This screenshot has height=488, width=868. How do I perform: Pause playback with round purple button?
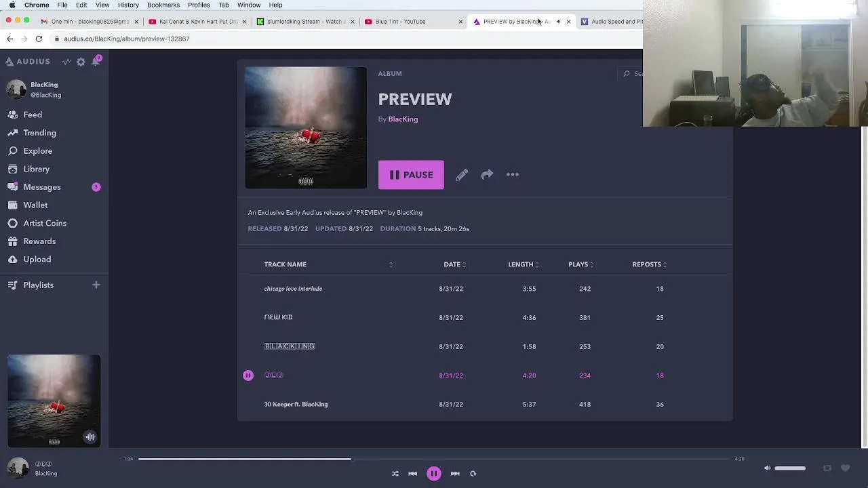(434, 474)
